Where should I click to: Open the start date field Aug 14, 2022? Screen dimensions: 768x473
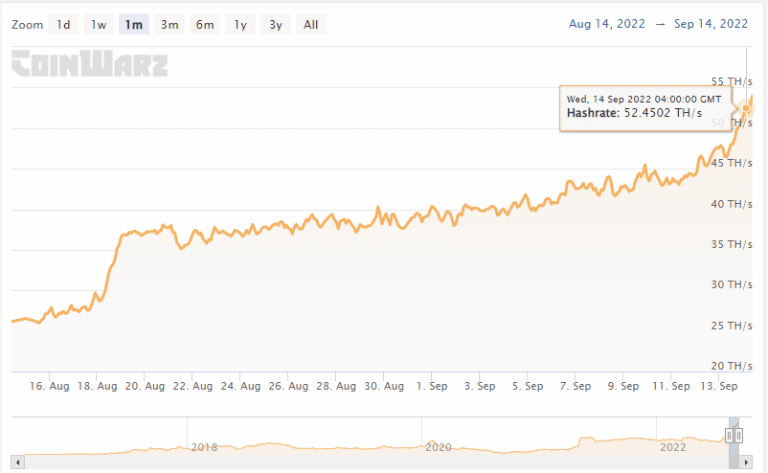pos(604,23)
